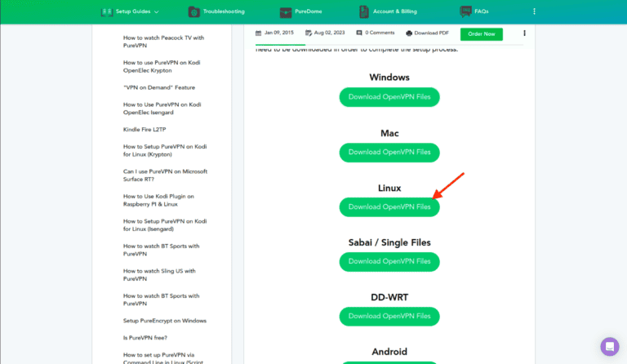Screen dimensions: 627x364
Task: Click the comments icon beside 0 Comments
Action: point(359,33)
